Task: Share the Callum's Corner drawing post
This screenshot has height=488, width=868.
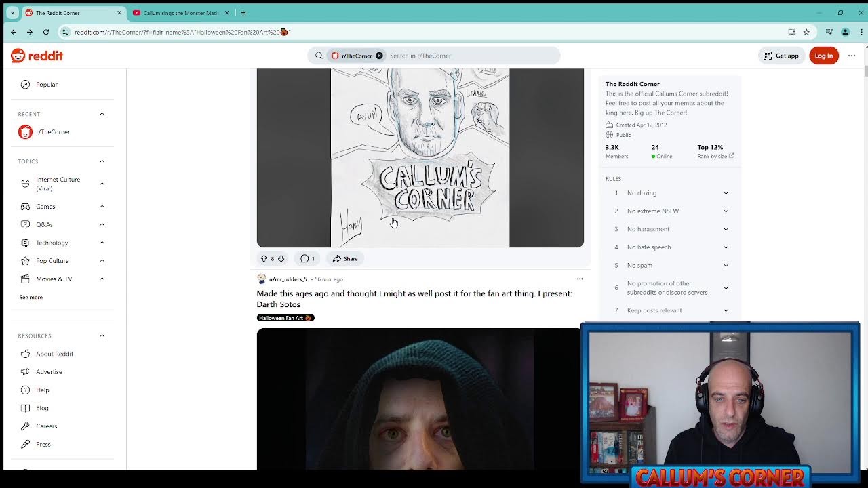Action: pyautogui.click(x=345, y=258)
